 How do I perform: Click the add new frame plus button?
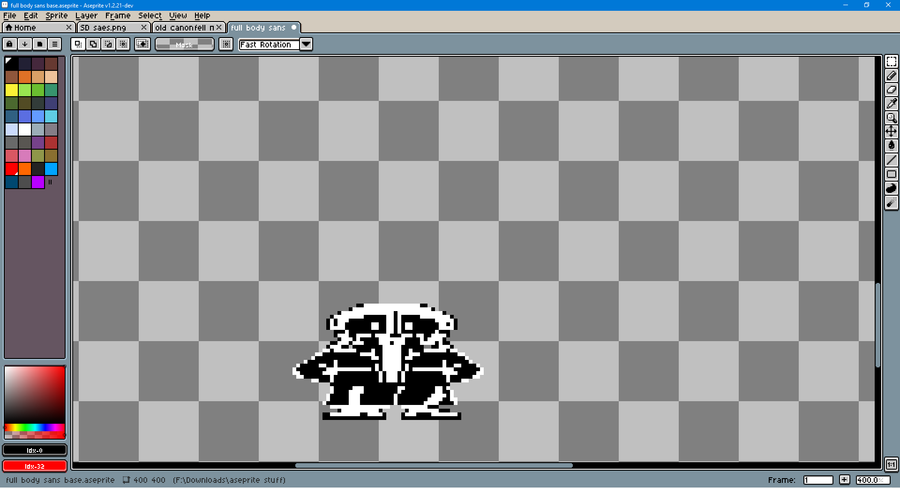844,480
